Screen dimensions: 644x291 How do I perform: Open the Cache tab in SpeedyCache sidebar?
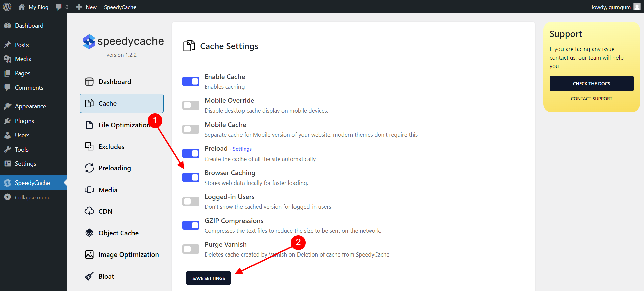click(x=122, y=103)
